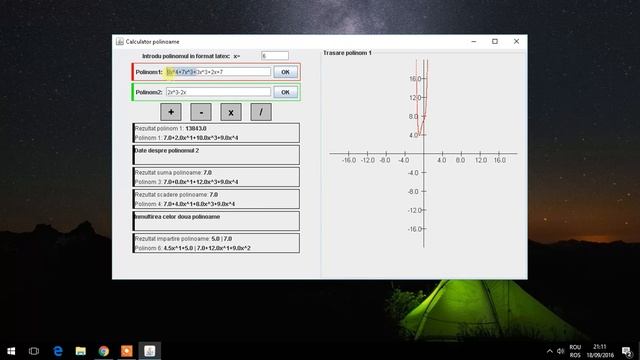The width and height of the screenshot is (640, 360).
Task: Focus the Polinom2 input field
Action: tap(218, 92)
